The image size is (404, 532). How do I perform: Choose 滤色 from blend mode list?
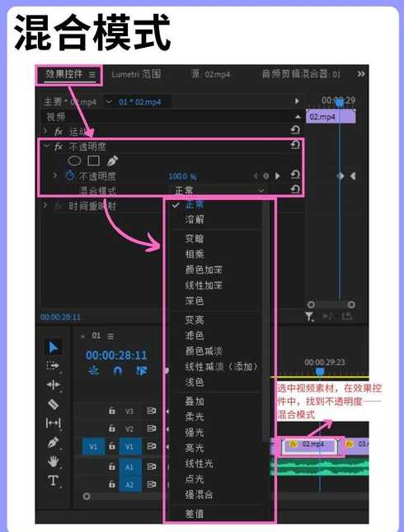point(195,335)
